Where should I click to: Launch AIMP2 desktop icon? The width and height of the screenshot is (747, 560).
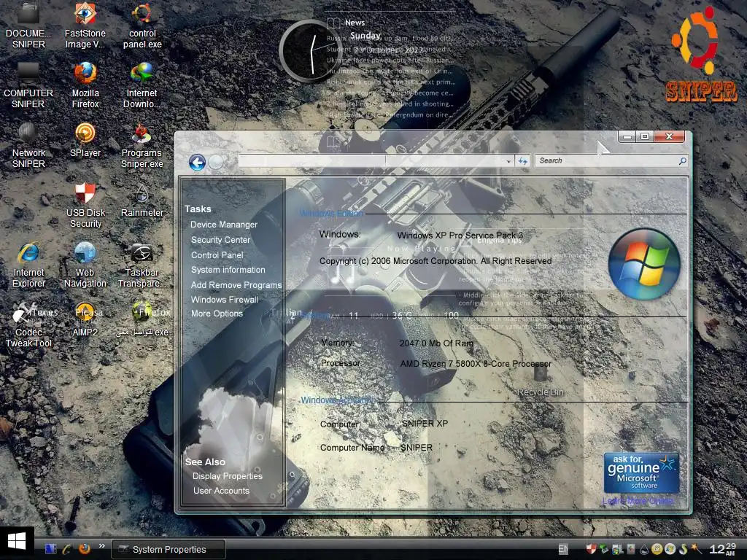85,319
